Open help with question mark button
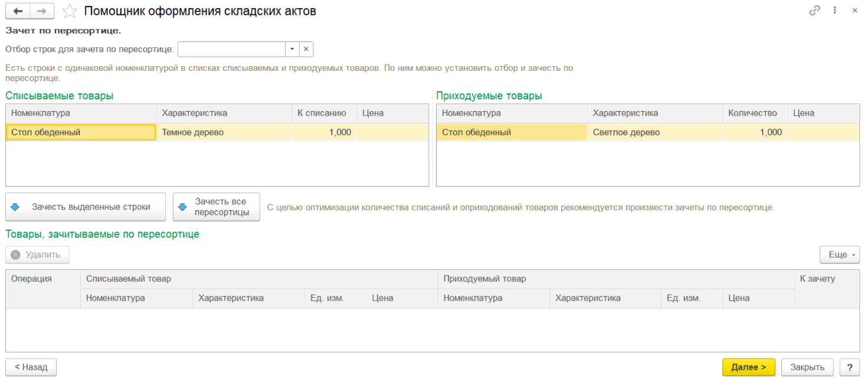Viewport: 868px width, 384px height. (849, 367)
